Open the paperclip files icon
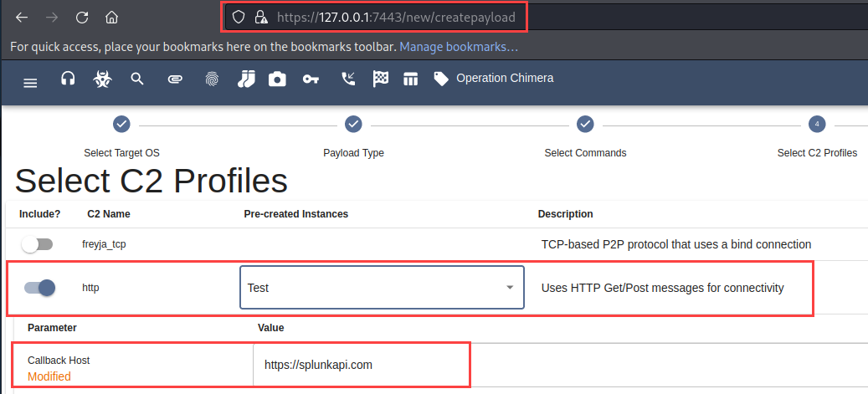The height and width of the screenshot is (394, 868). (175, 79)
